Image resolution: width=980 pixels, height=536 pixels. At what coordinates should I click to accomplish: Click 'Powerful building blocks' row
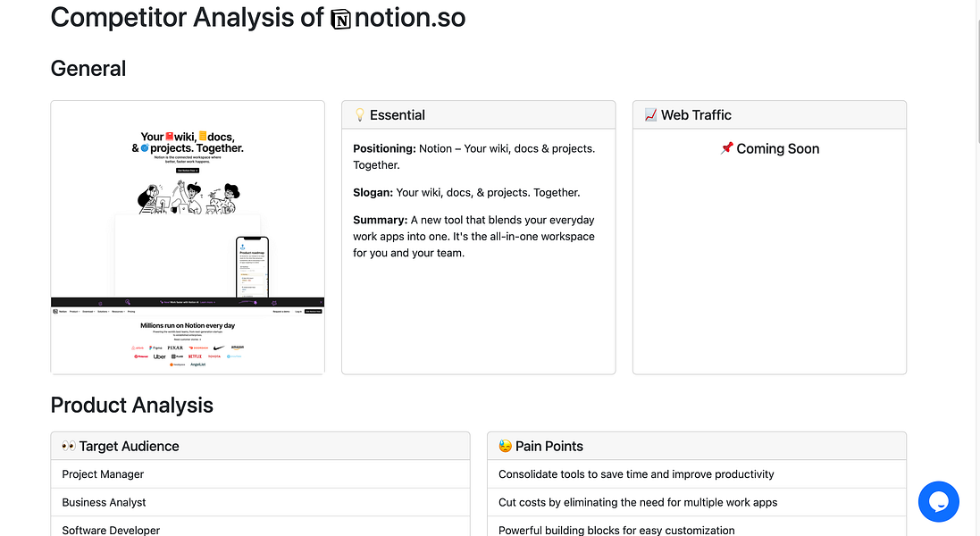point(697,527)
